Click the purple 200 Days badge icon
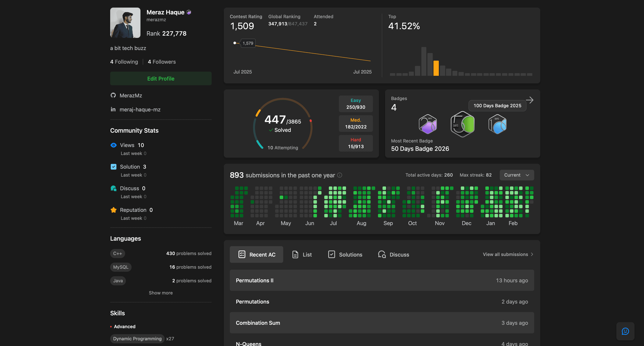This screenshot has height=346, width=644. coord(428,124)
